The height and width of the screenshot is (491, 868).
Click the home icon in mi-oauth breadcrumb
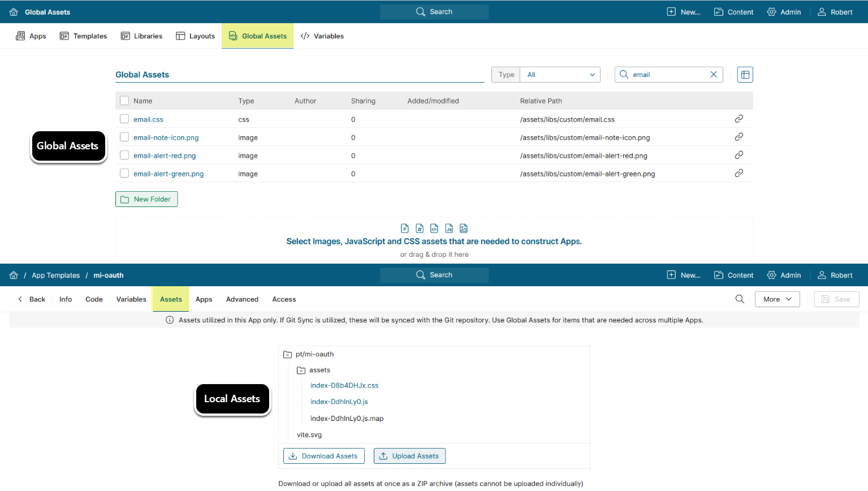pyautogui.click(x=14, y=275)
